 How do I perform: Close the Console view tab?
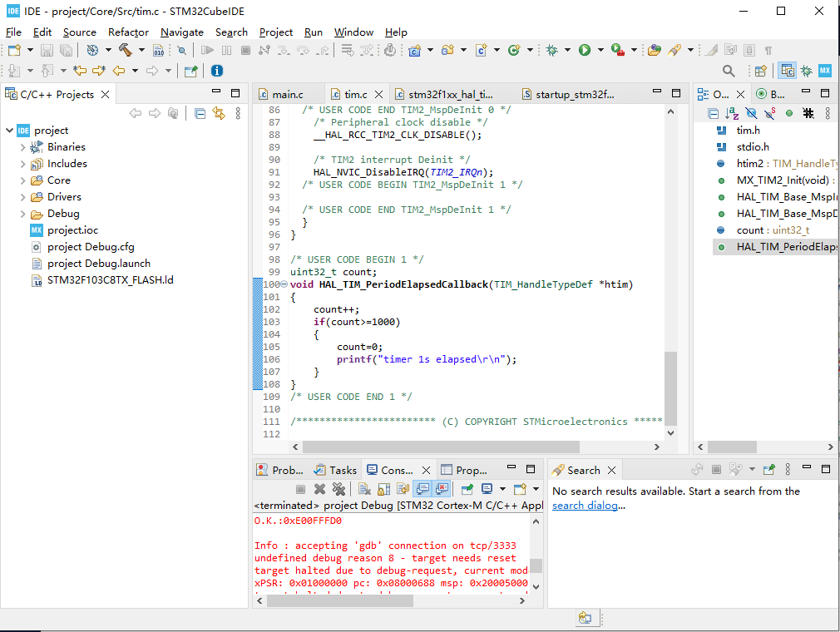click(426, 470)
